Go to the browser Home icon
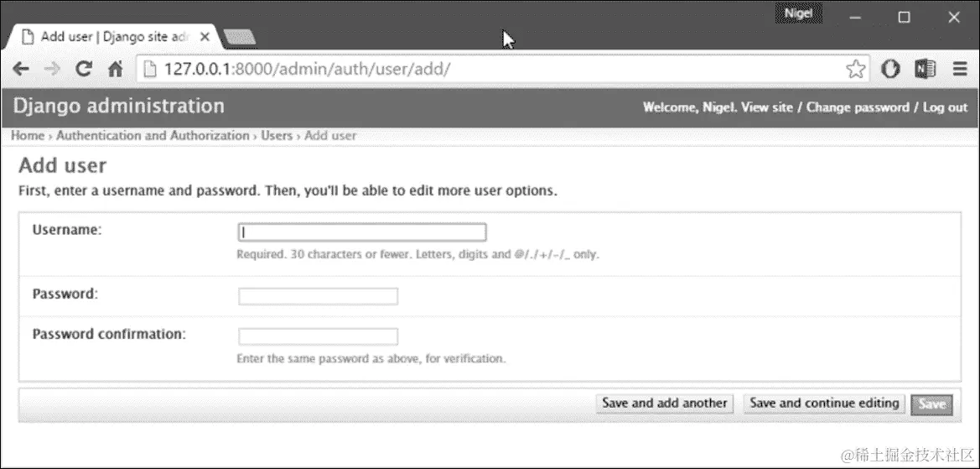 [116, 69]
